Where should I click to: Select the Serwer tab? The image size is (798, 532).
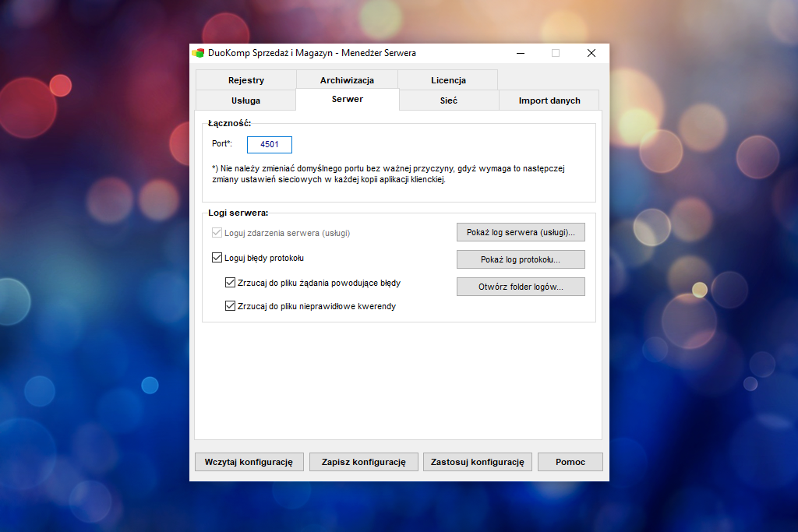tap(348, 99)
